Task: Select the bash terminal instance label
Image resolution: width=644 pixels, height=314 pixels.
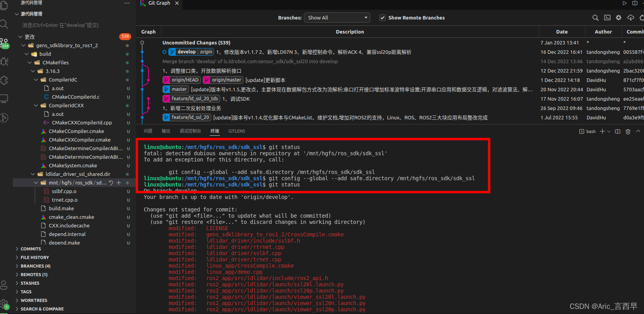Action: coord(587,131)
